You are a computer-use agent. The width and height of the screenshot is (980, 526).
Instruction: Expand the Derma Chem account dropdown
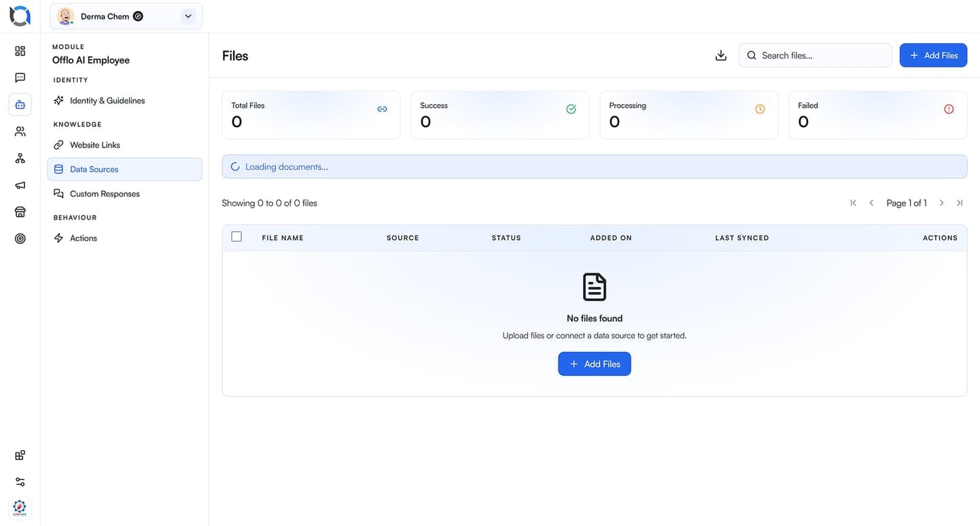pos(188,16)
